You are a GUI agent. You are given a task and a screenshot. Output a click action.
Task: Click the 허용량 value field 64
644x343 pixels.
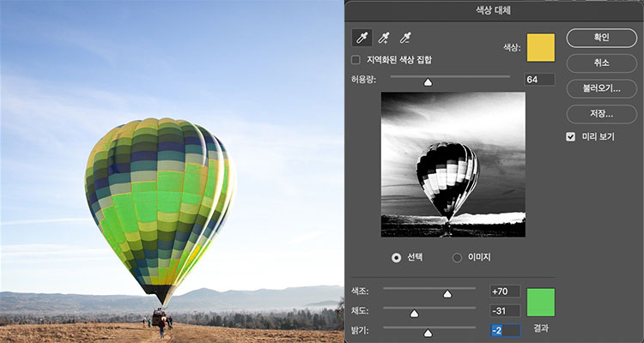[x=539, y=80]
